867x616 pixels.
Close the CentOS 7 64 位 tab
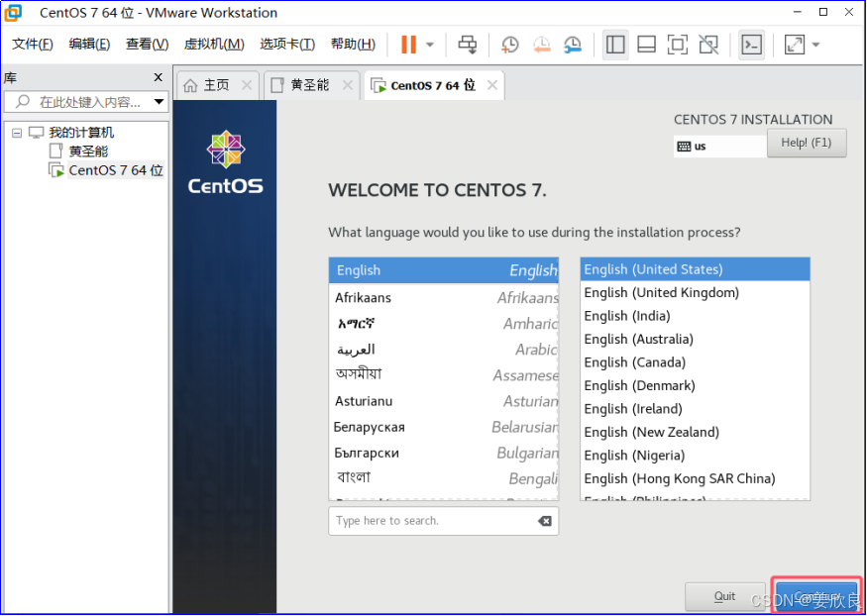point(492,85)
